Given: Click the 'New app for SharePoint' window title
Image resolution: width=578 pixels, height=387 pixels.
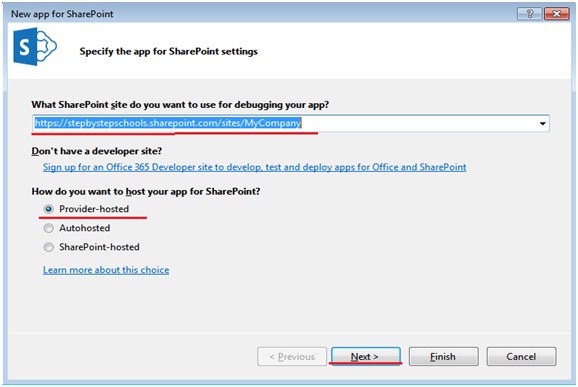Looking at the screenshot, I should tap(62, 14).
